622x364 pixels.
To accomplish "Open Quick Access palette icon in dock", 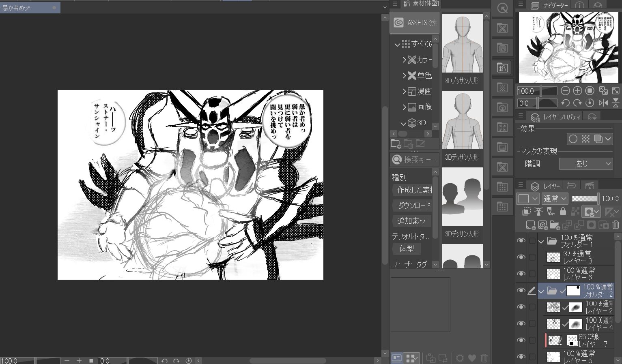I will point(502,9).
